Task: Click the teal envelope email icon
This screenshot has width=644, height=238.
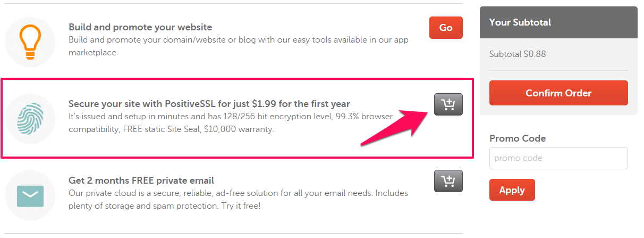Action: tap(30, 195)
